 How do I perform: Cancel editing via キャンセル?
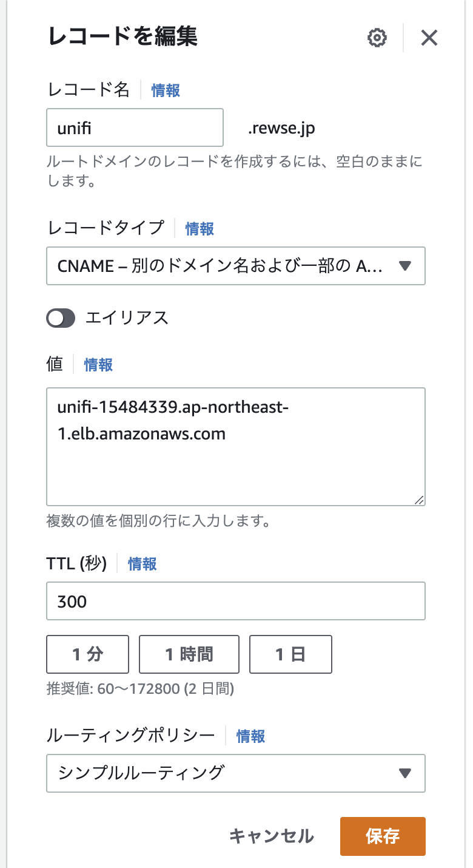coord(272,836)
